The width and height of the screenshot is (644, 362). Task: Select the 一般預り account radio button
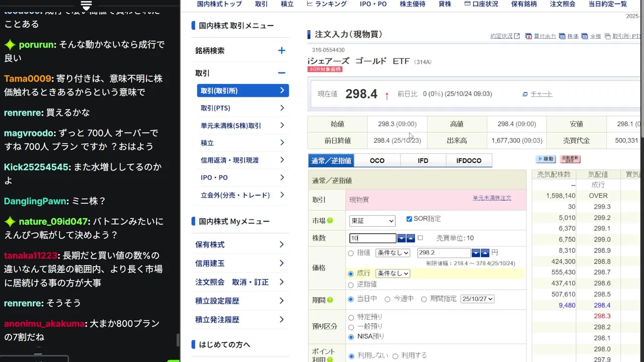click(351, 327)
